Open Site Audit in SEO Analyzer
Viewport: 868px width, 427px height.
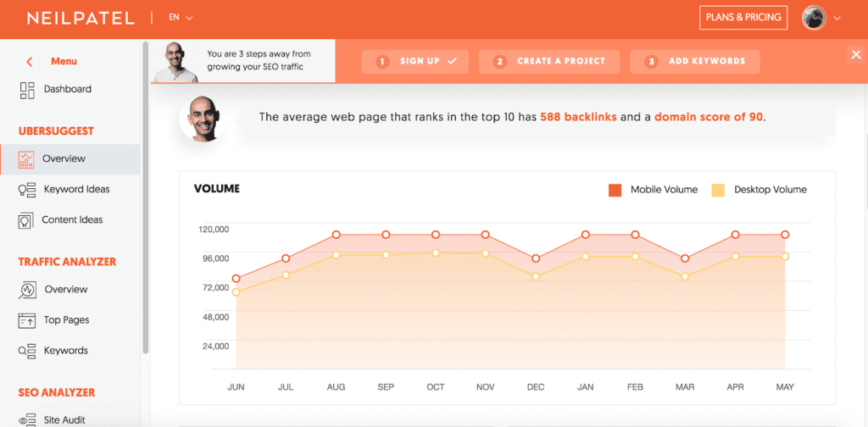pyautogui.click(x=64, y=420)
